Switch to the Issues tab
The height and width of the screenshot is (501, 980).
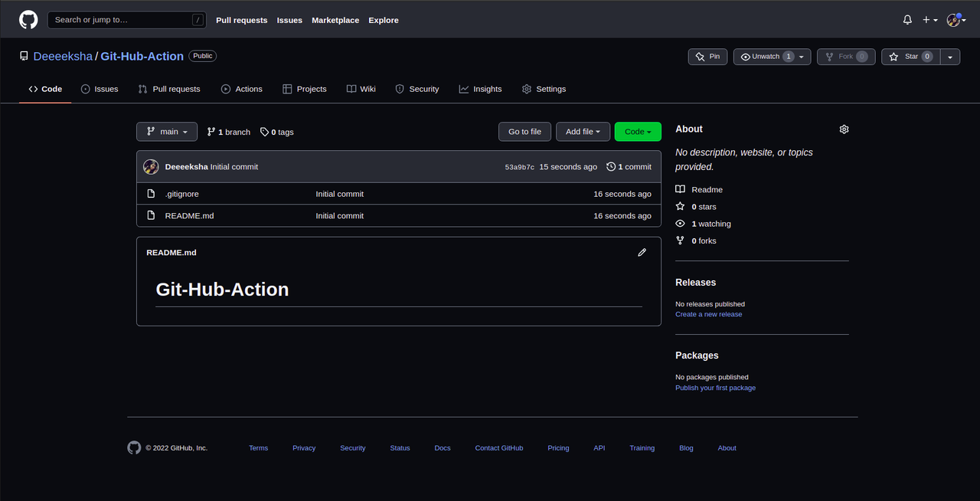pyautogui.click(x=100, y=89)
